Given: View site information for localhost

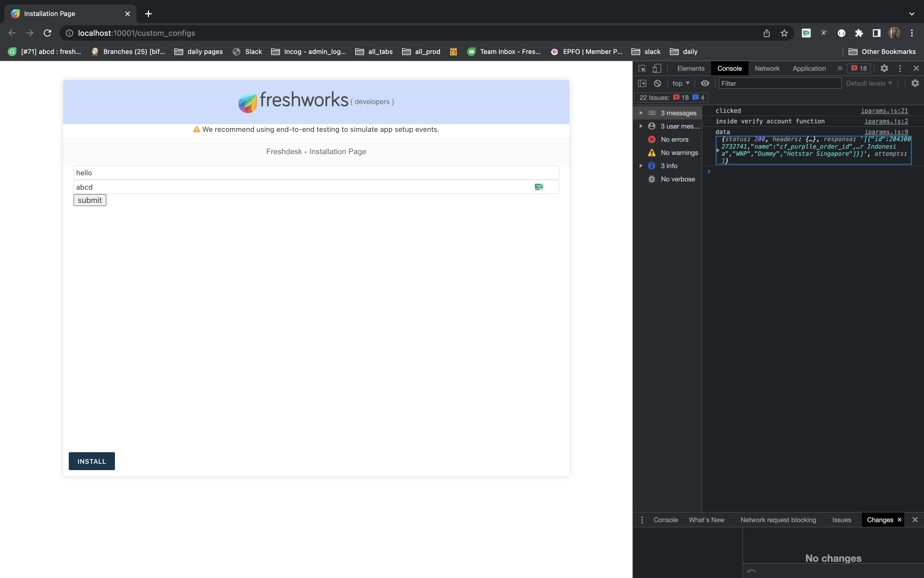Looking at the screenshot, I should pyautogui.click(x=69, y=33).
